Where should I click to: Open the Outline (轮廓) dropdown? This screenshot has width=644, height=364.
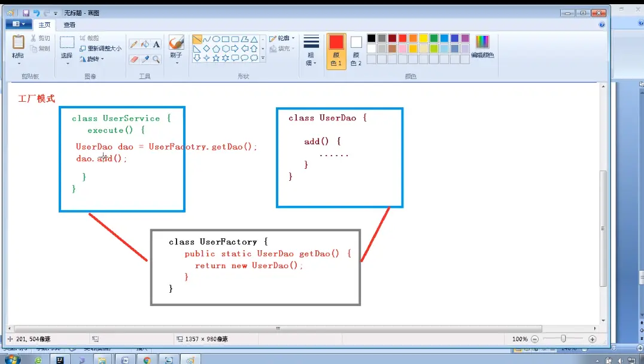(282, 38)
